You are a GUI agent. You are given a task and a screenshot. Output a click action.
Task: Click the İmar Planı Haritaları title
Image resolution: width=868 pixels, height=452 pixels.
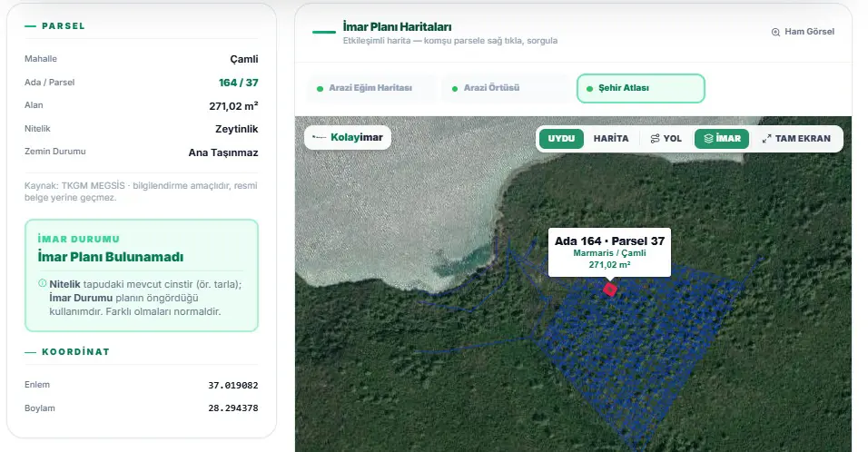[x=397, y=26]
